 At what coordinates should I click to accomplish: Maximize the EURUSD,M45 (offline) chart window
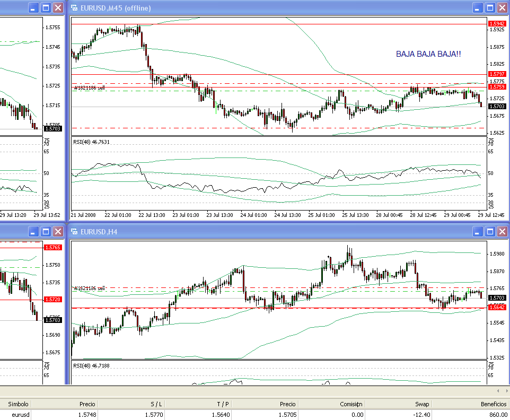pyautogui.click(x=490, y=8)
